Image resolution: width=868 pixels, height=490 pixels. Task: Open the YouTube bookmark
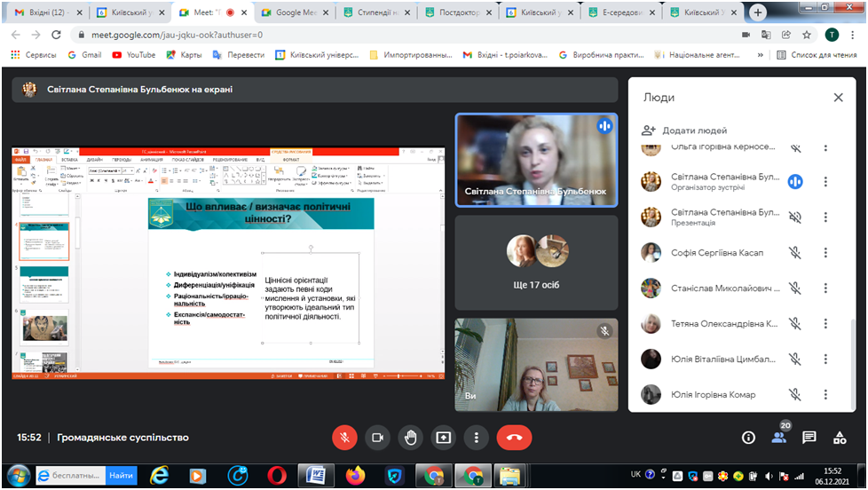pyautogui.click(x=133, y=54)
